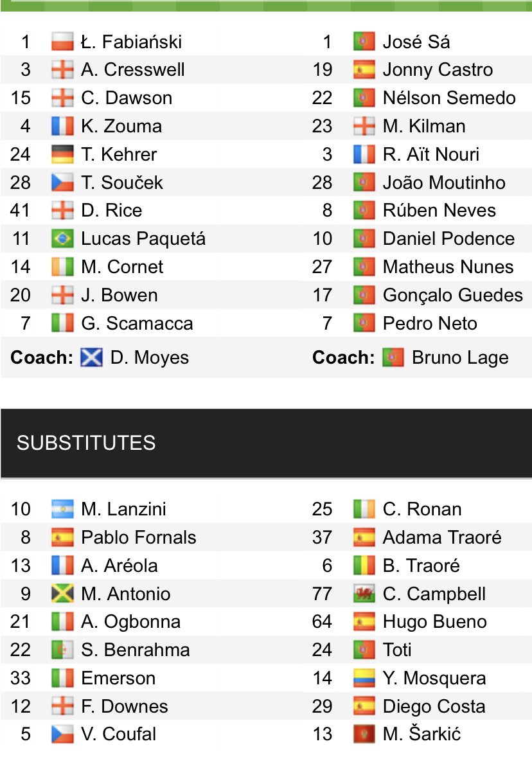Select Pablo Fornals from substitutes
532x757 pixels.
pyautogui.click(x=138, y=537)
